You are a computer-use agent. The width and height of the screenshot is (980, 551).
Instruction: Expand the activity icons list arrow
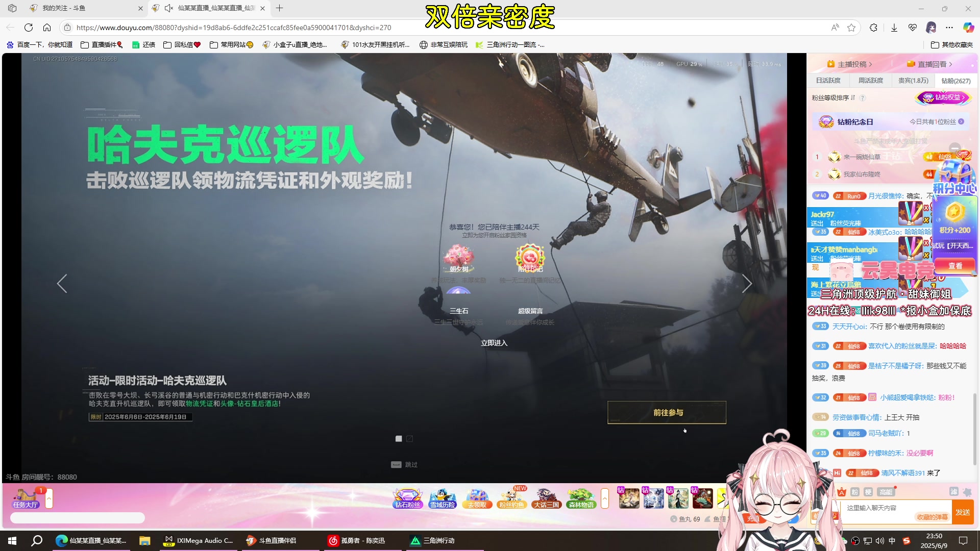(x=605, y=498)
